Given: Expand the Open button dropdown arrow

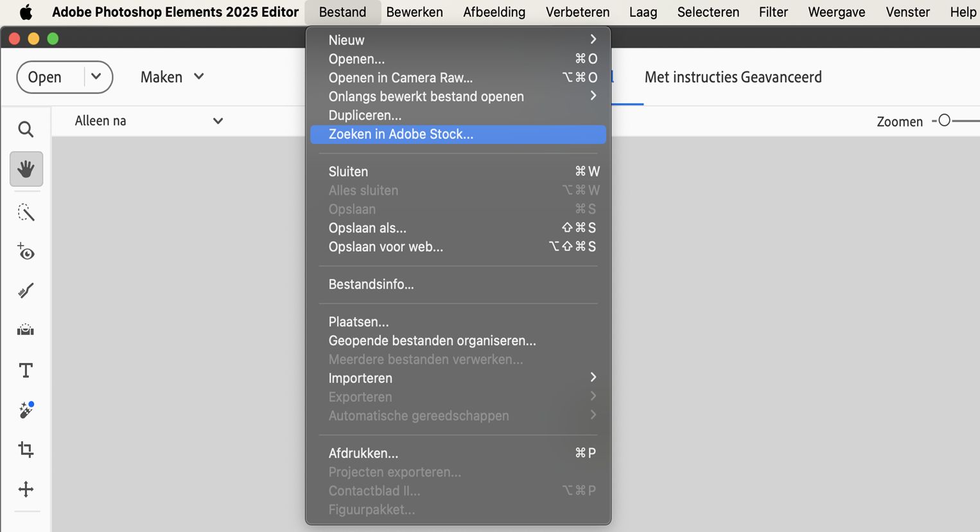Looking at the screenshot, I should [x=96, y=76].
